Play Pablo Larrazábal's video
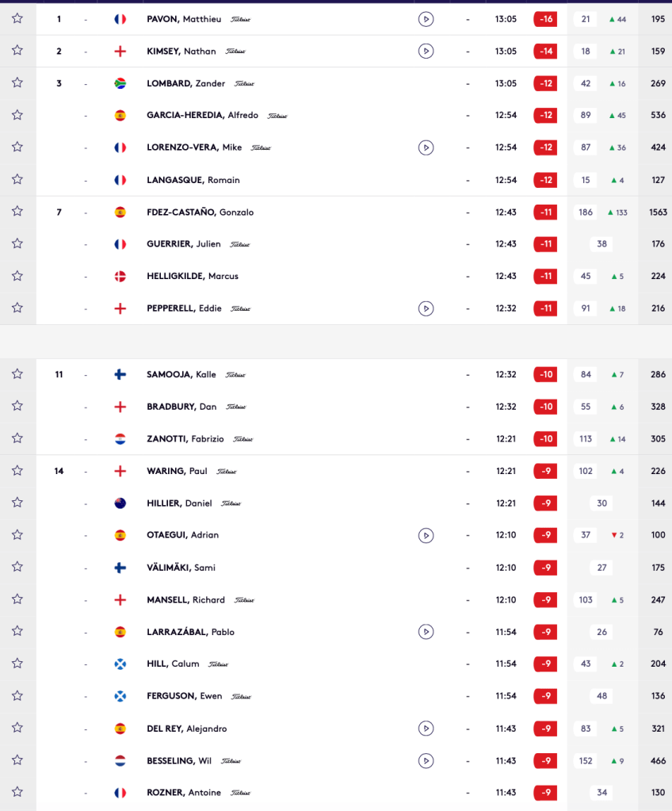 426,632
